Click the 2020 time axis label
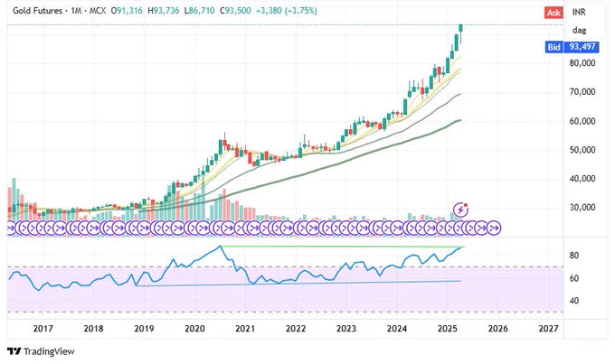This screenshot has height=364, width=615. [194, 329]
